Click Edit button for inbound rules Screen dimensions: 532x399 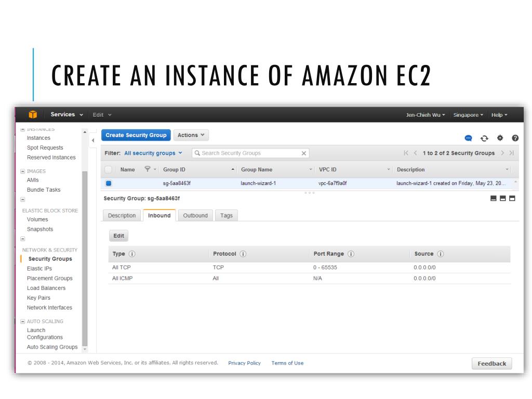click(x=119, y=236)
